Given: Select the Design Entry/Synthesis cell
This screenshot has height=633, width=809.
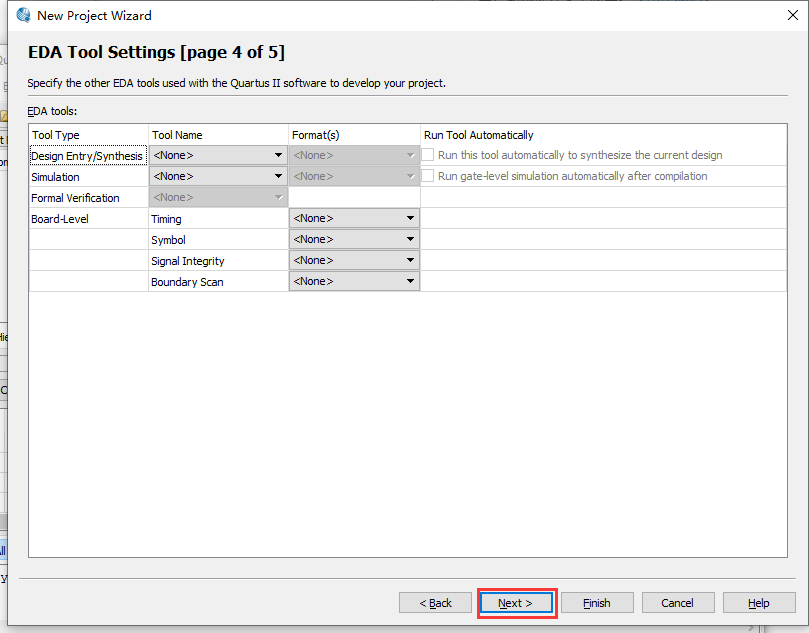Looking at the screenshot, I should click(88, 156).
